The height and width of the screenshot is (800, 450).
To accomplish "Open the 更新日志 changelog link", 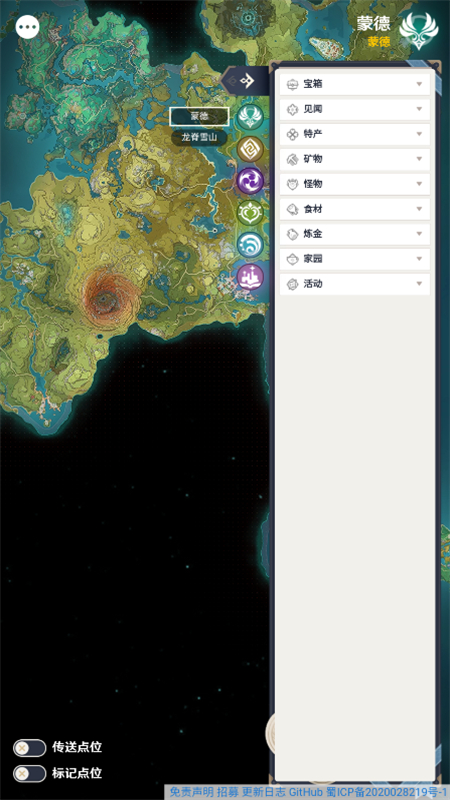I will (x=264, y=792).
